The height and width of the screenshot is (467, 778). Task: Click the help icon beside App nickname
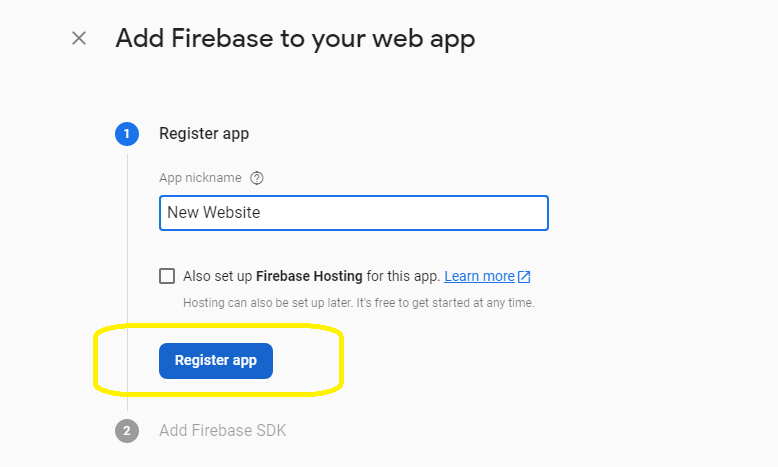tap(257, 178)
